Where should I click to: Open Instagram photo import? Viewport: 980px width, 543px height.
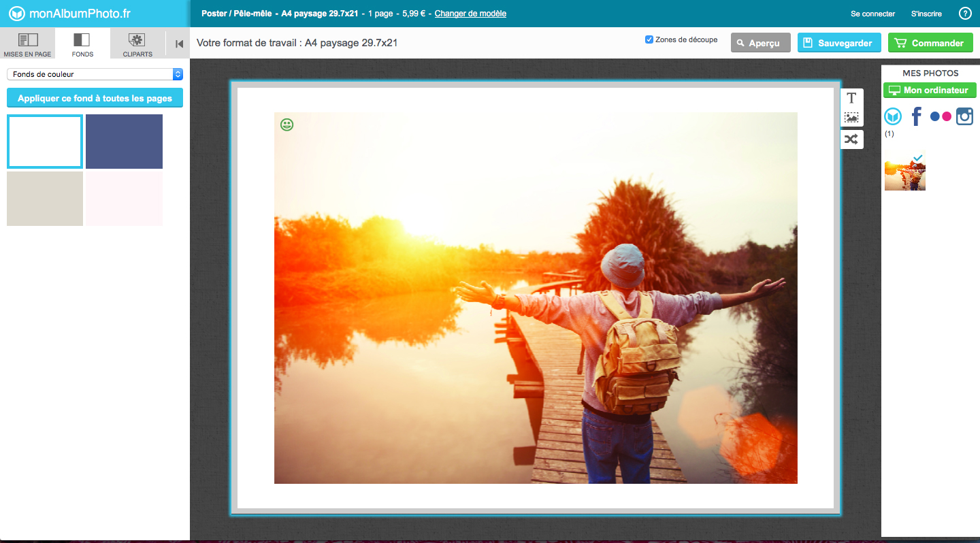pyautogui.click(x=964, y=116)
